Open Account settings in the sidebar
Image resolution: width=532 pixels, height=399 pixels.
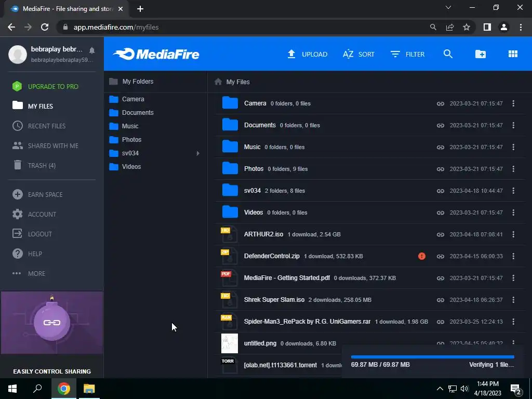34,214
